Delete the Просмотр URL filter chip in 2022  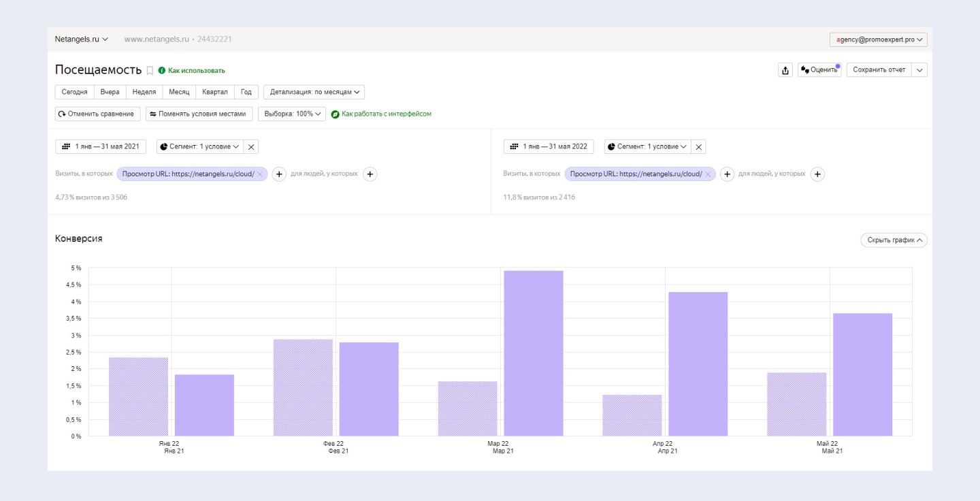[x=708, y=174]
